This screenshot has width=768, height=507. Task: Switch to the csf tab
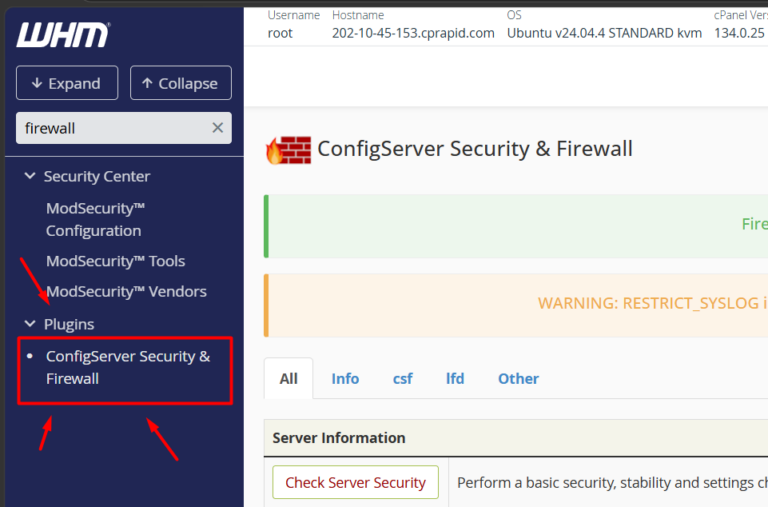tap(403, 379)
